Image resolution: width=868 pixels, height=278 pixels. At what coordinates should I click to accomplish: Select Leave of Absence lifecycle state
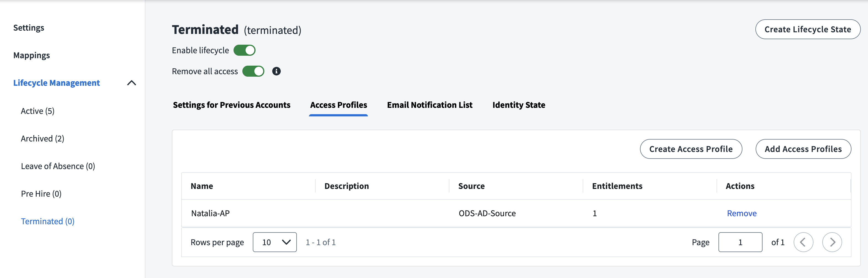(58, 166)
